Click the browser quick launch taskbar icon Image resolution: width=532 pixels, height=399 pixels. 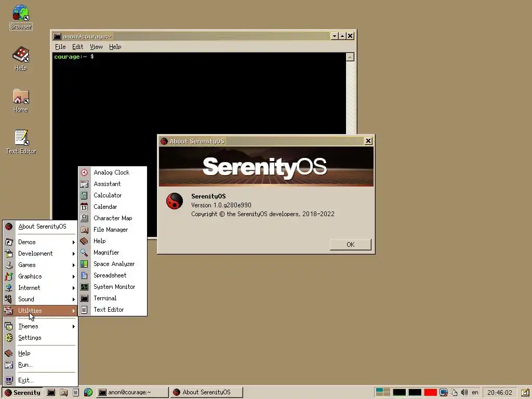coord(88,393)
